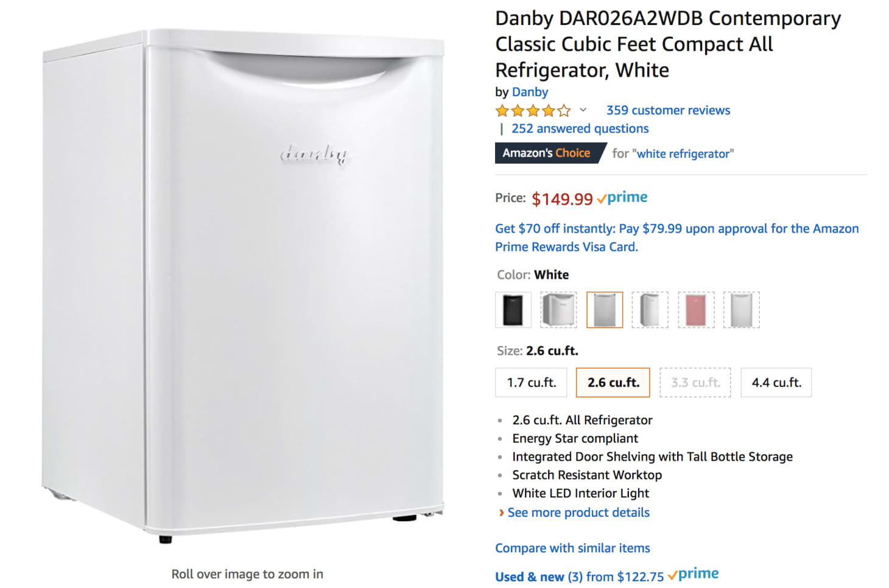The height and width of the screenshot is (588, 889).
Task: Select the pink fridge color swatch
Action: (x=696, y=310)
